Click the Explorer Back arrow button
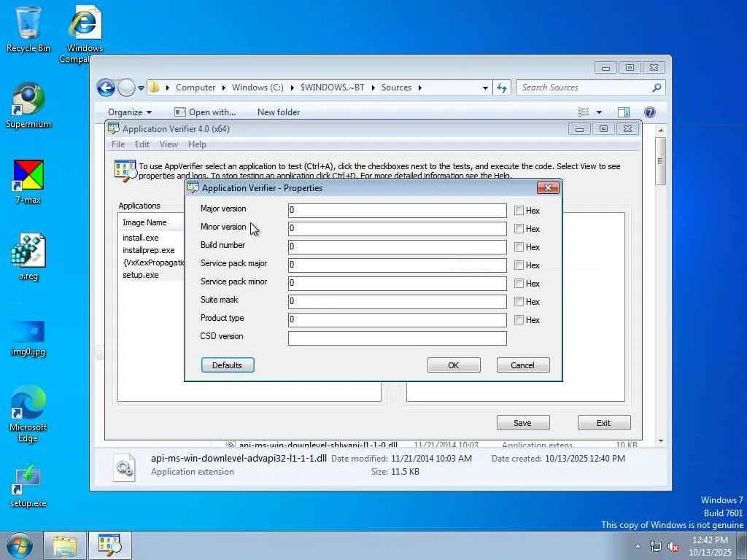 106,87
